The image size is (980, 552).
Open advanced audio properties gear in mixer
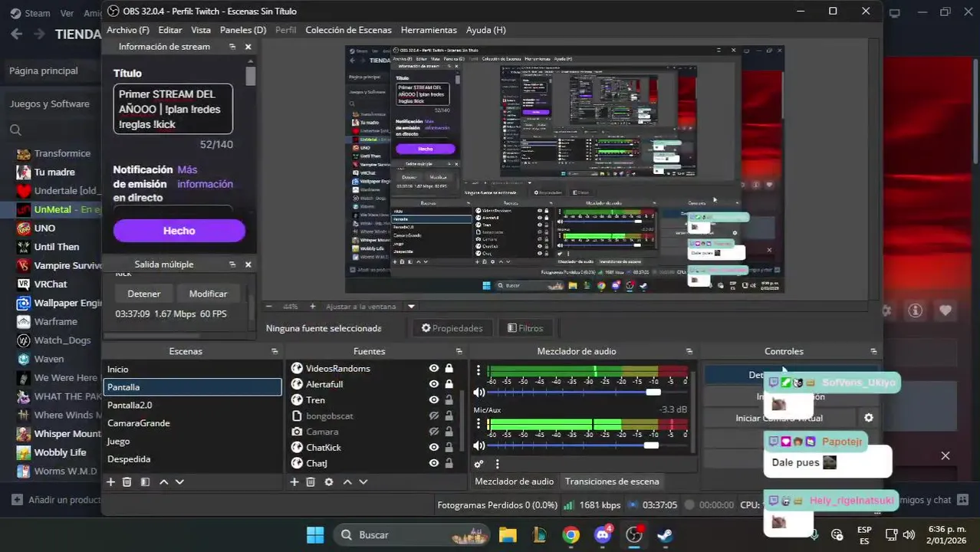tap(479, 464)
